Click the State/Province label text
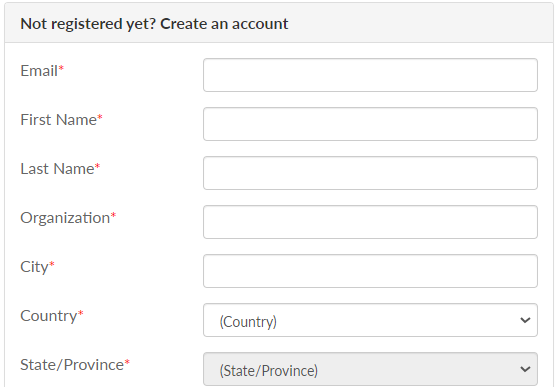557x387 pixels. (72, 365)
